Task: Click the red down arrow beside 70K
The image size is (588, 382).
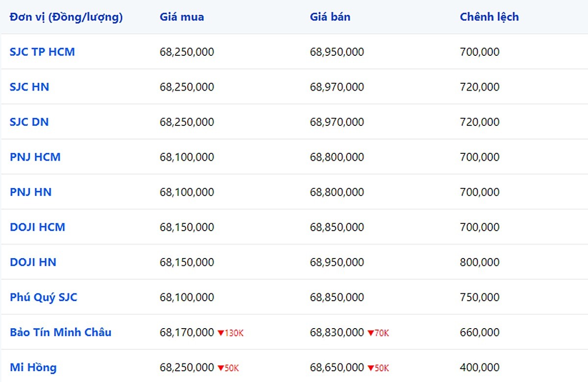Action: [370, 333]
